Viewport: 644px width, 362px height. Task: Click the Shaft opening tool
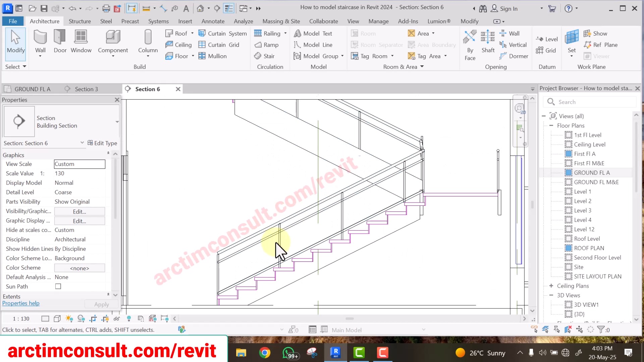[x=488, y=42]
